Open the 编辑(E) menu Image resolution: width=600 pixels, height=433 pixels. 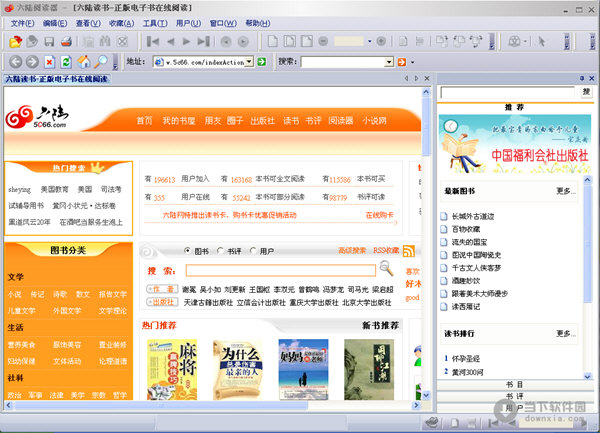pyautogui.click(x=55, y=23)
